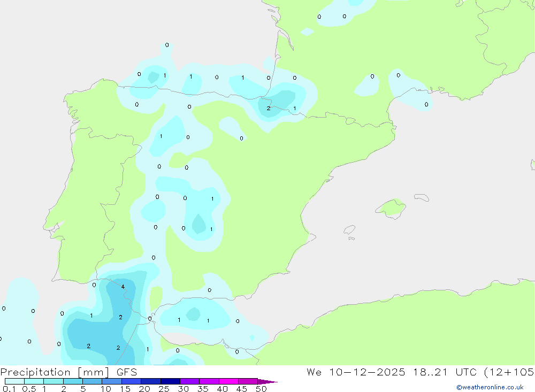Screen dimensions: 535x392
Task: Click the Mallorca island shape
Action: point(391,209)
